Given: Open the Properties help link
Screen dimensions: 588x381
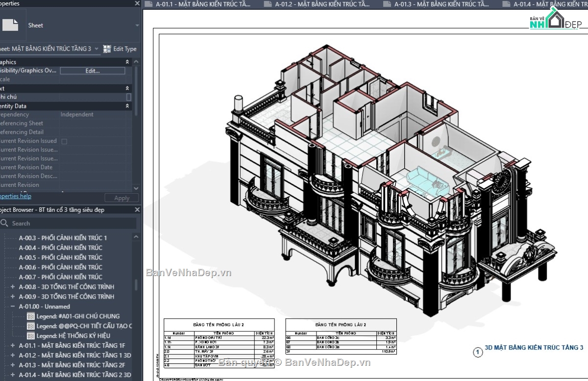Looking at the screenshot, I should click(x=15, y=196).
